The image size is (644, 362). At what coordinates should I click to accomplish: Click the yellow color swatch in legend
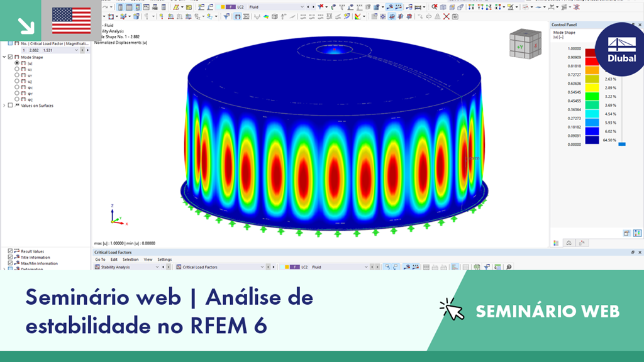(x=592, y=88)
